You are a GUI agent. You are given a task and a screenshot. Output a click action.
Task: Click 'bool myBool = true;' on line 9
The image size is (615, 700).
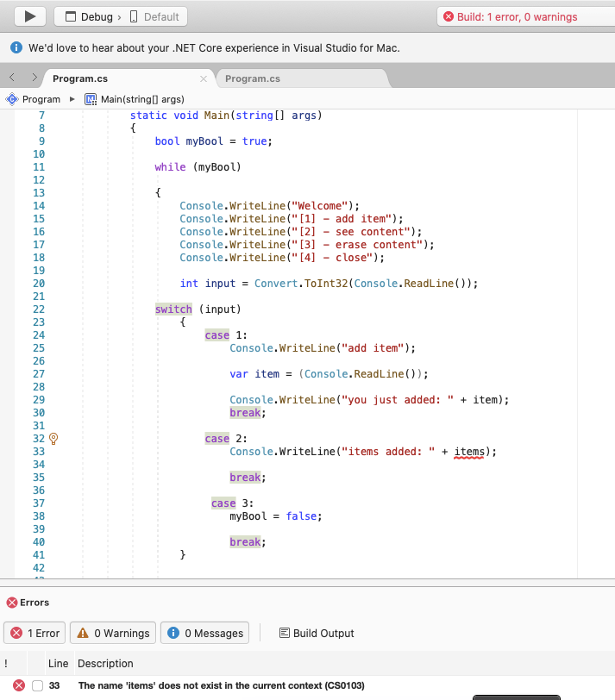[214, 141]
